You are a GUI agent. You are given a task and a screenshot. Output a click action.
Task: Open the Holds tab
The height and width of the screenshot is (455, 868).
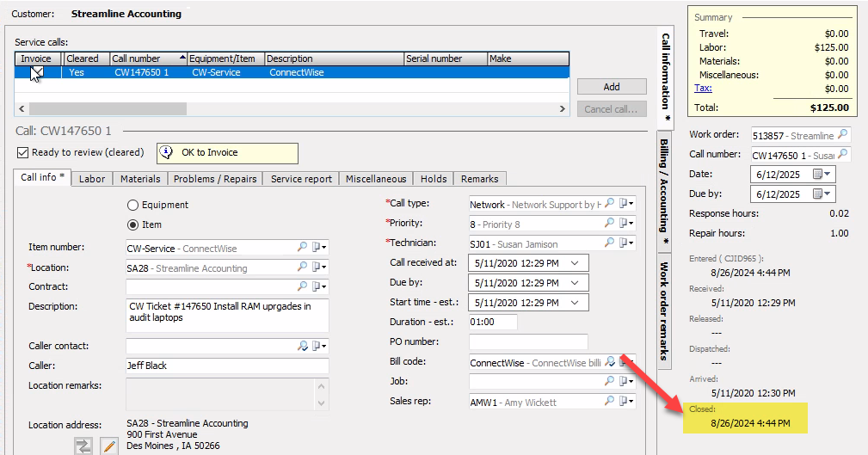point(434,179)
